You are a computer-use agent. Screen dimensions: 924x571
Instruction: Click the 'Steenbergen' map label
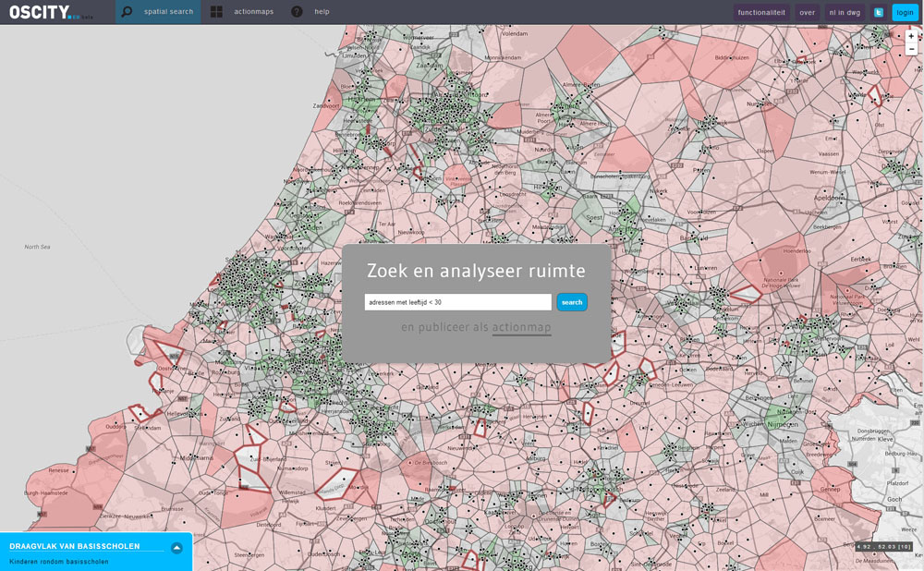click(x=249, y=555)
